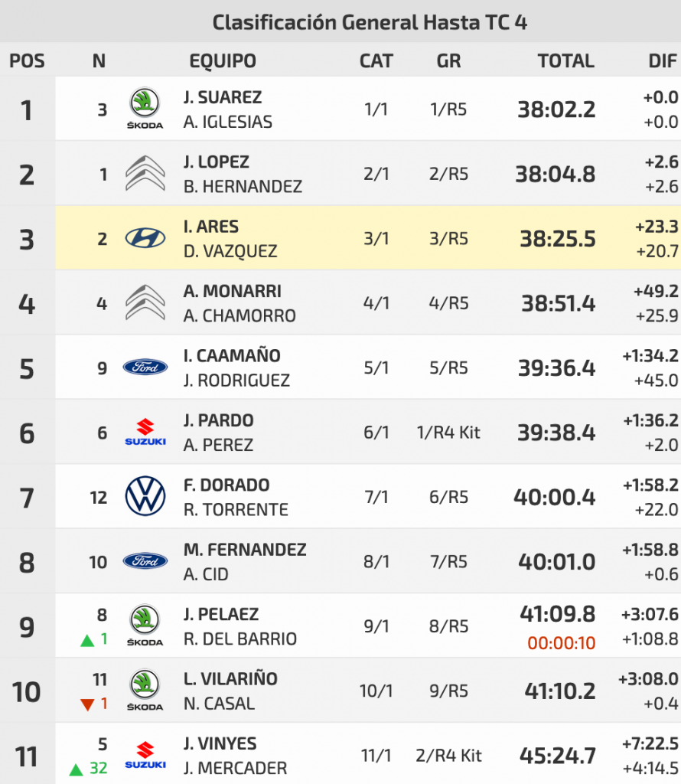Click the Citroen logo beside A. Monarri
681x784 pixels.
click(x=145, y=302)
